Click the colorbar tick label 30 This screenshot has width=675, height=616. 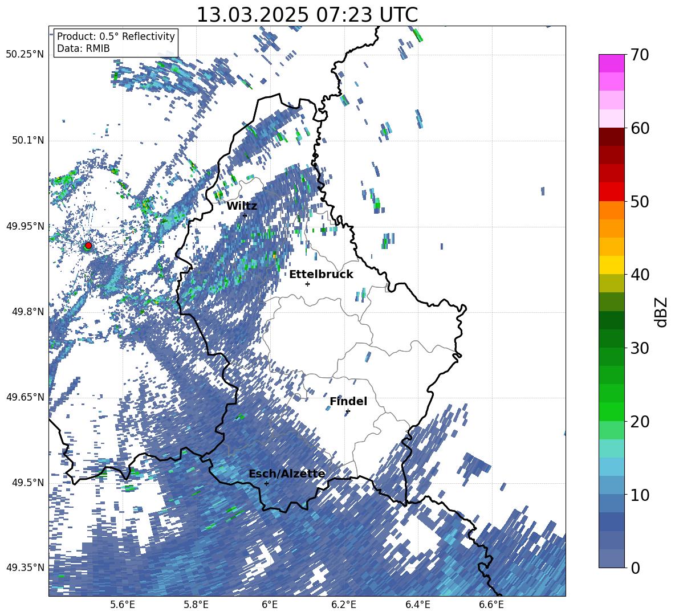[x=640, y=348]
